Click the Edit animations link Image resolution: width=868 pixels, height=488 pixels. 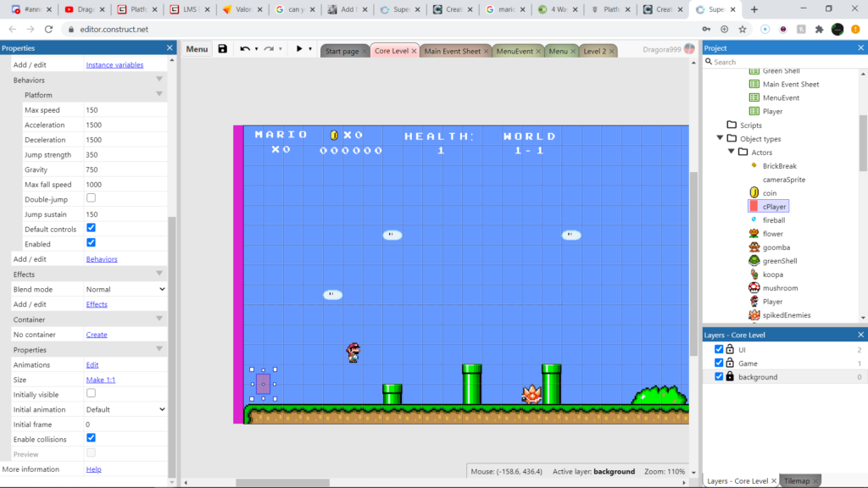point(92,365)
